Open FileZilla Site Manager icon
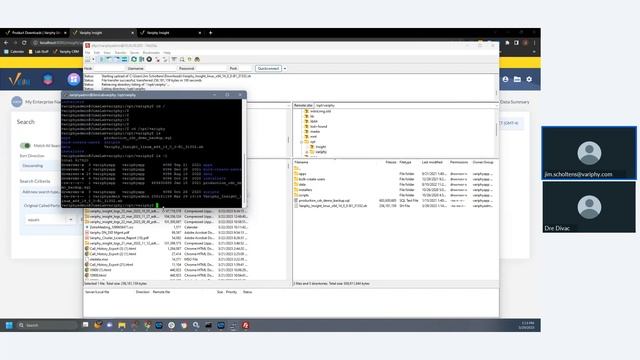640x360 pixels. coord(87,60)
